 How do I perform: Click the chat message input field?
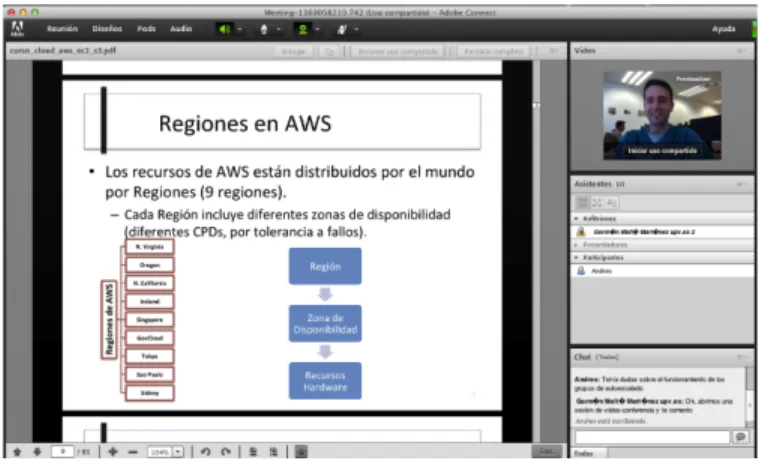[652, 437]
